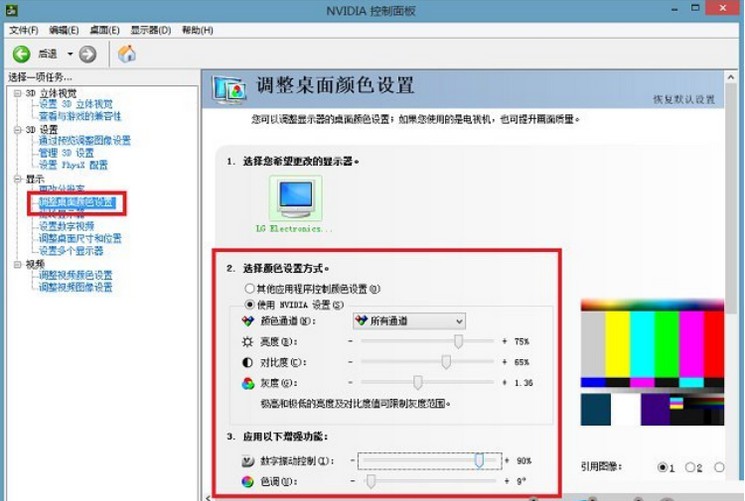Open 管理 3D 设置 in task tree

coord(66,153)
